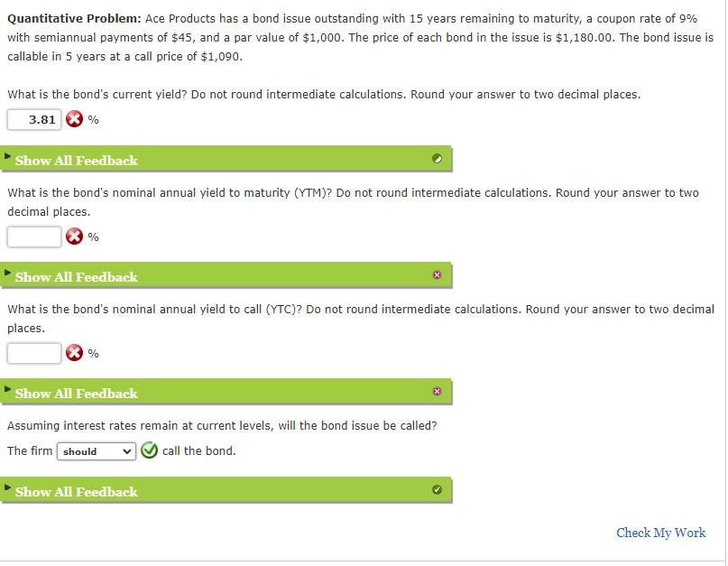The height and width of the screenshot is (566, 728).
Task: Click the current yield answer field showing 3.81
Action: click(x=34, y=120)
